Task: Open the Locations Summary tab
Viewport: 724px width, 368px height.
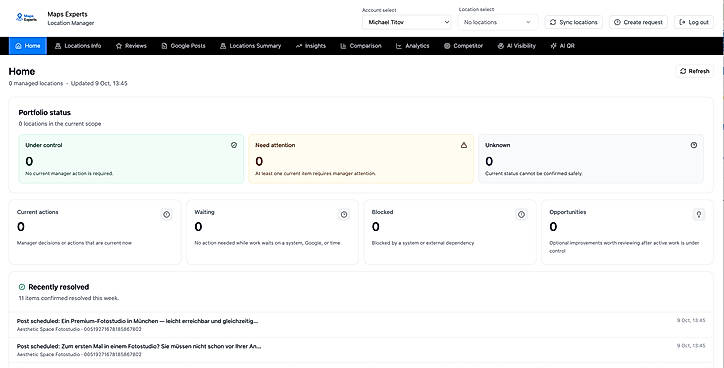Action: [x=251, y=46]
